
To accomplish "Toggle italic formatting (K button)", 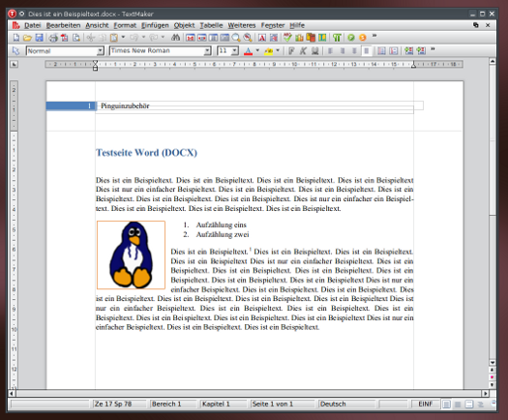I will (x=303, y=51).
